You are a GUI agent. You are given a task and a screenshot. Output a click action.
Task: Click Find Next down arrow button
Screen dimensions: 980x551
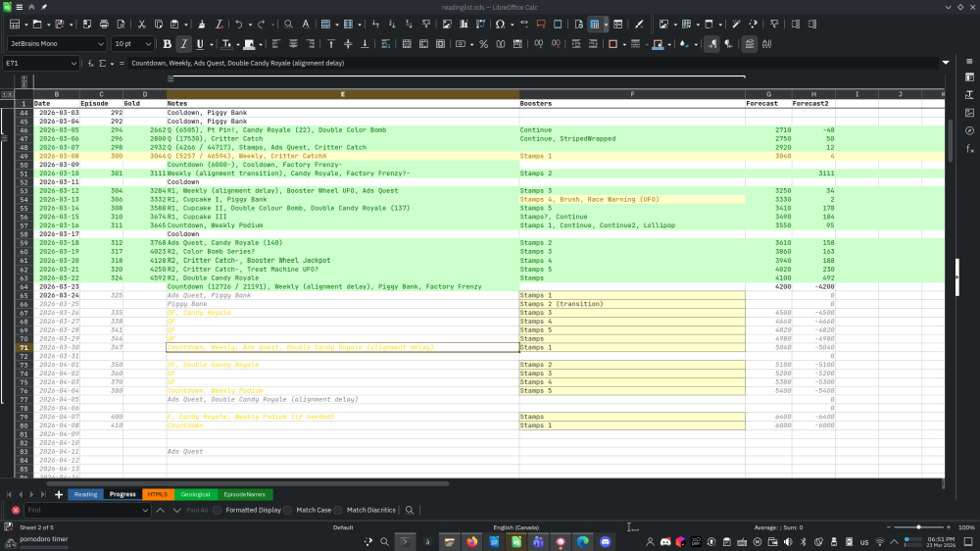click(176, 511)
